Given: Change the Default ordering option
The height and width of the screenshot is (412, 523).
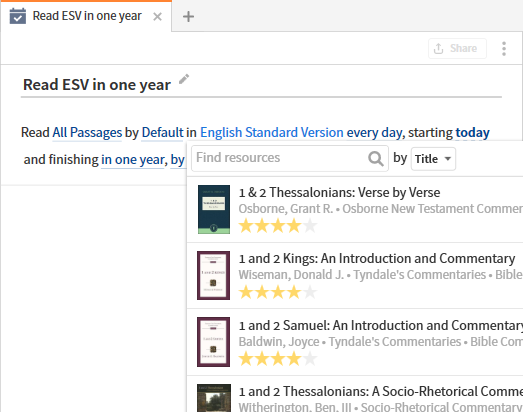Looking at the screenshot, I should click(x=162, y=132).
